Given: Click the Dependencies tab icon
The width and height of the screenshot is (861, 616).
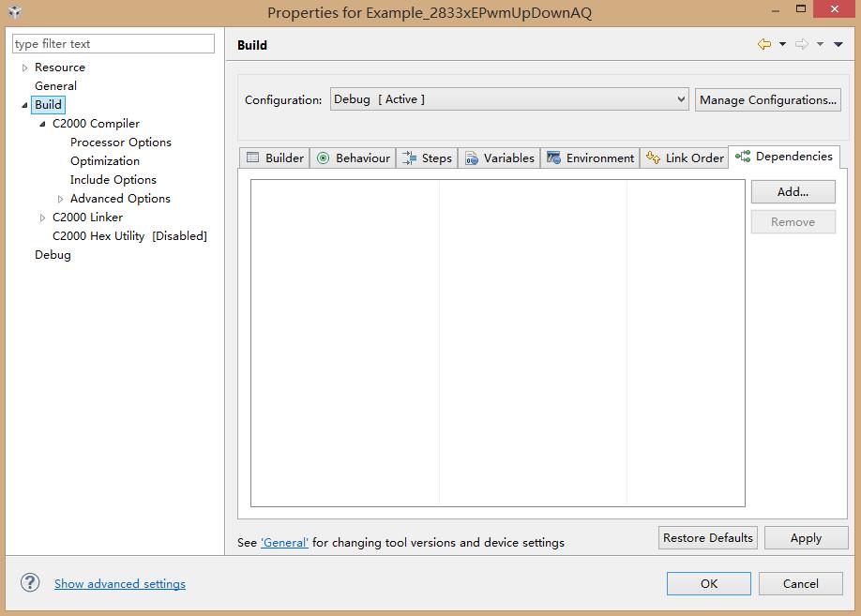Looking at the screenshot, I should click(x=743, y=157).
